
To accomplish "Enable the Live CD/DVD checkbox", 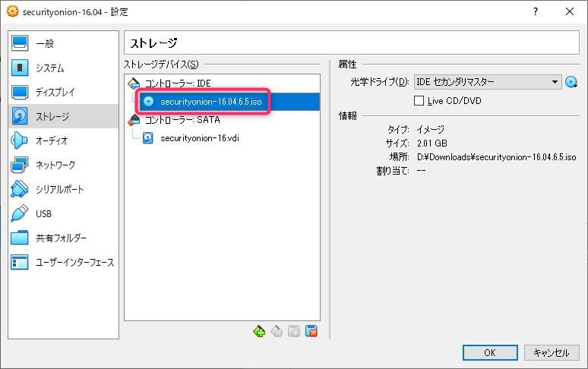I will click(x=419, y=101).
